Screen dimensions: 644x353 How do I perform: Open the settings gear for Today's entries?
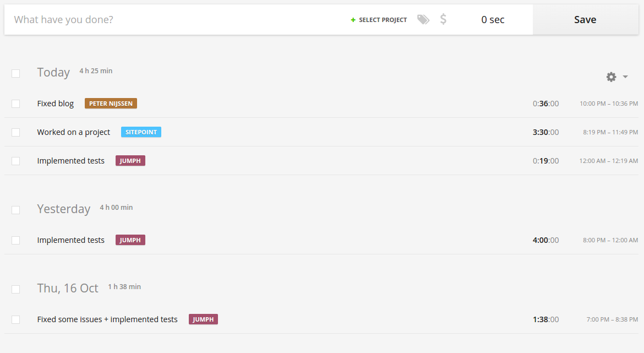610,77
